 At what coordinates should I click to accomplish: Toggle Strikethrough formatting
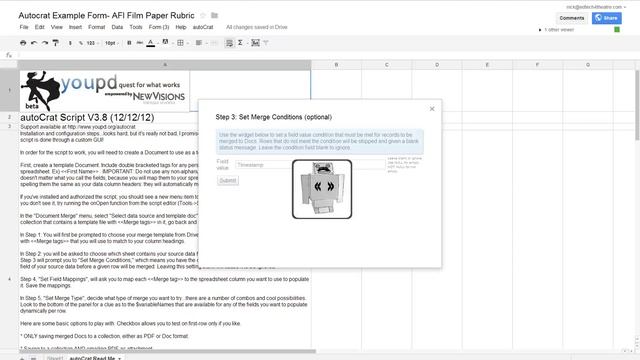(x=140, y=43)
